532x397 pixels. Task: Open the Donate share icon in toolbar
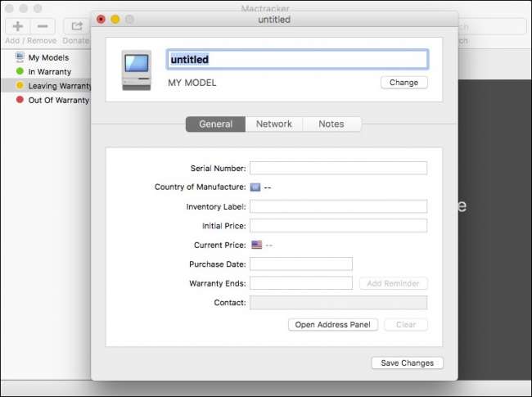click(77, 26)
